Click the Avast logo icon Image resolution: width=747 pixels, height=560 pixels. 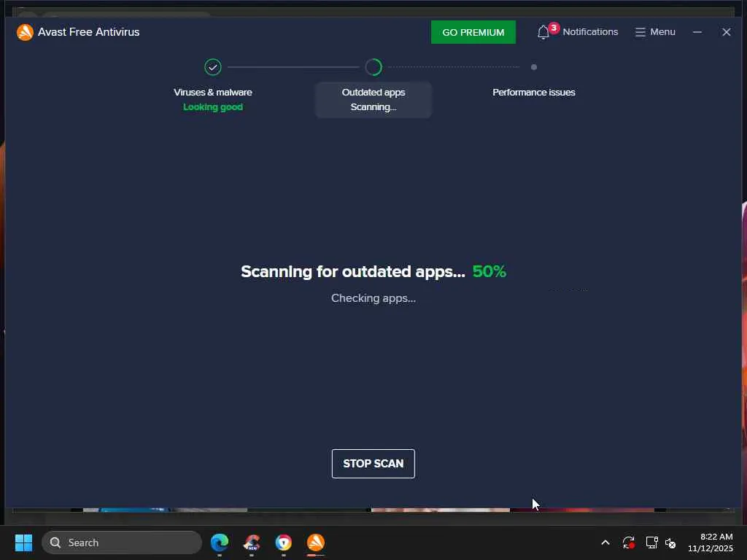point(25,32)
